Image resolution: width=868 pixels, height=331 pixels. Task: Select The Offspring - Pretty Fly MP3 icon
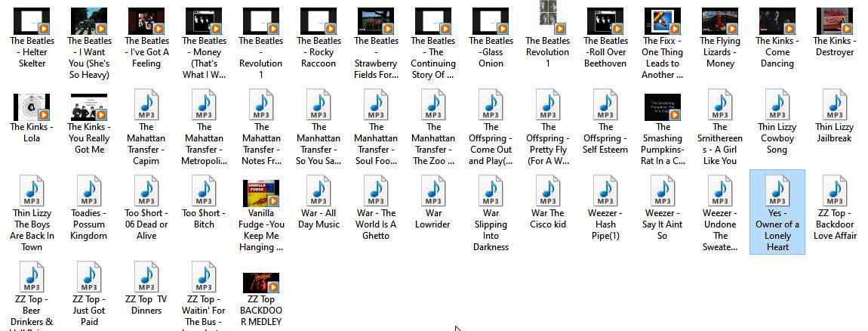point(548,105)
